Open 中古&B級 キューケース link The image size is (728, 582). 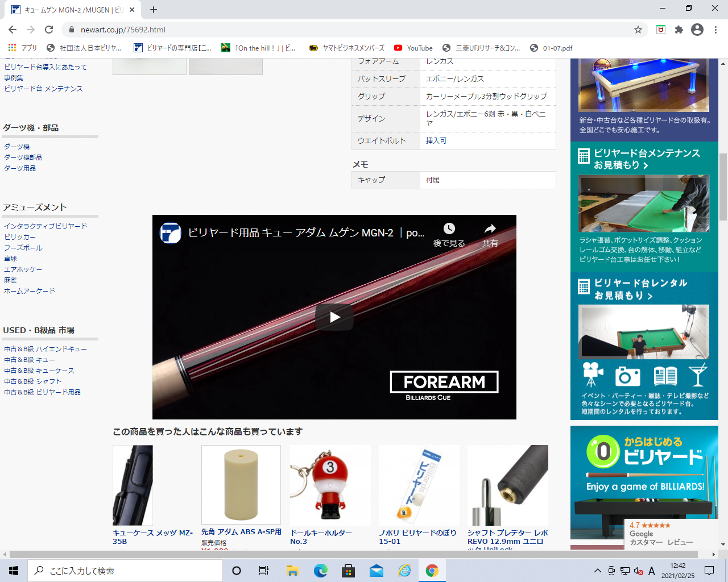click(x=39, y=371)
